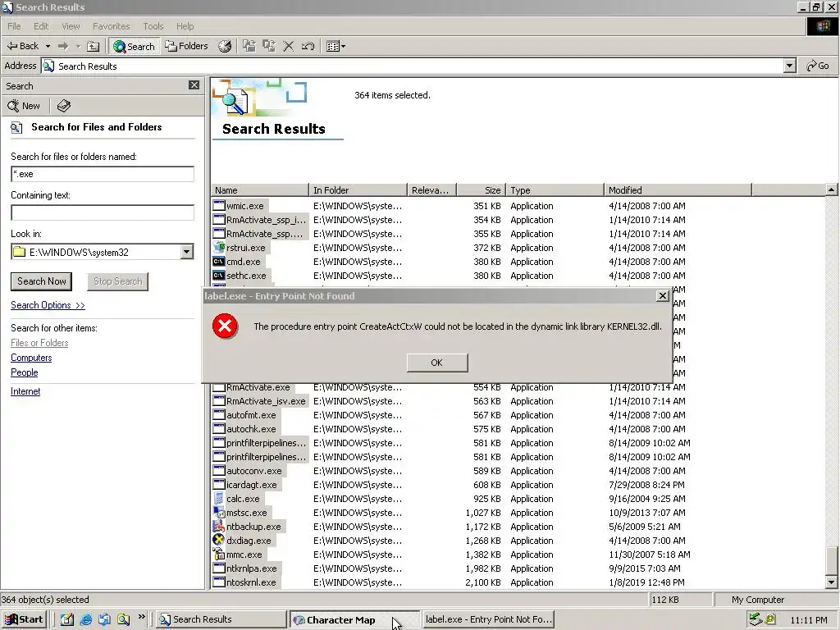Sort by the Size column header
Viewport: 840px width, 630px height.
481,190
